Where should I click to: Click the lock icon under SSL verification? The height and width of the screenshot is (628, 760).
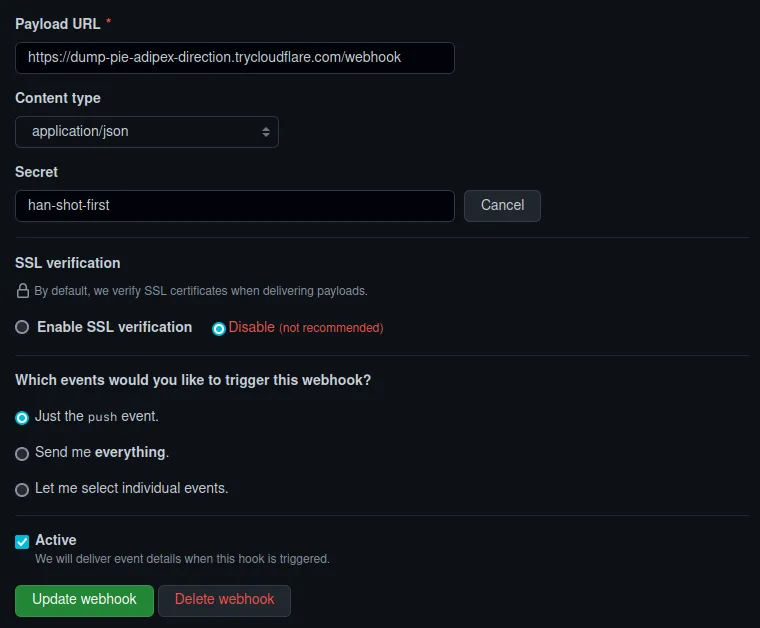coord(22,291)
